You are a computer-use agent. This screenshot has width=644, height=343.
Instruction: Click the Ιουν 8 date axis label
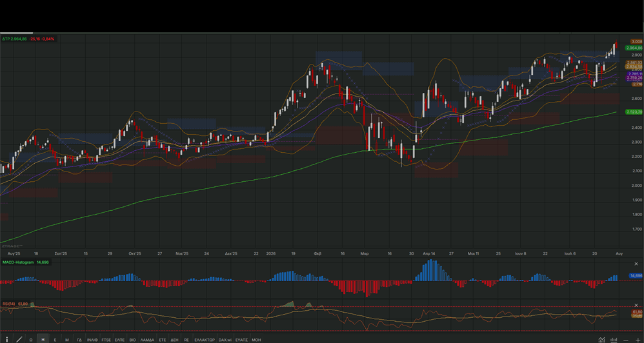(520, 253)
